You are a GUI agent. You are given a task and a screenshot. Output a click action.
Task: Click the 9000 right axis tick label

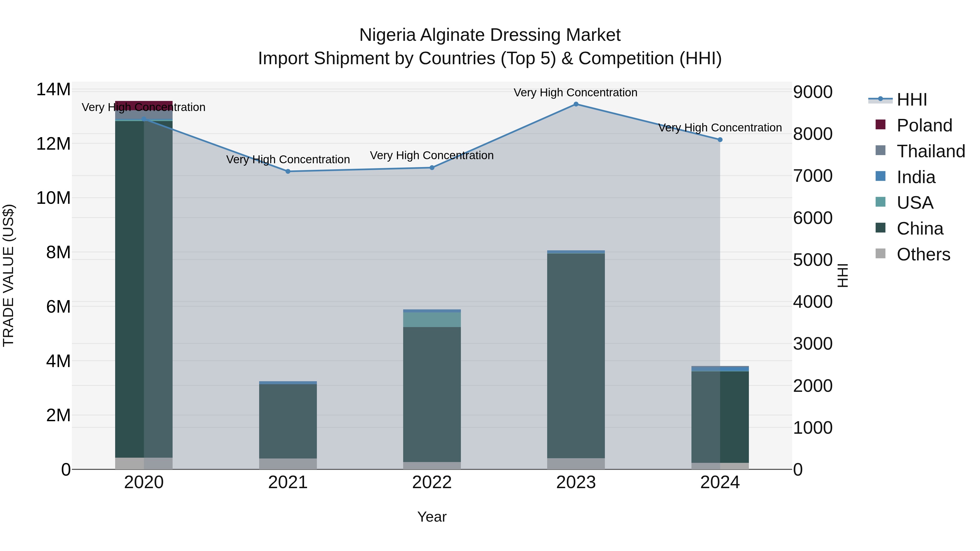(x=813, y=92)
